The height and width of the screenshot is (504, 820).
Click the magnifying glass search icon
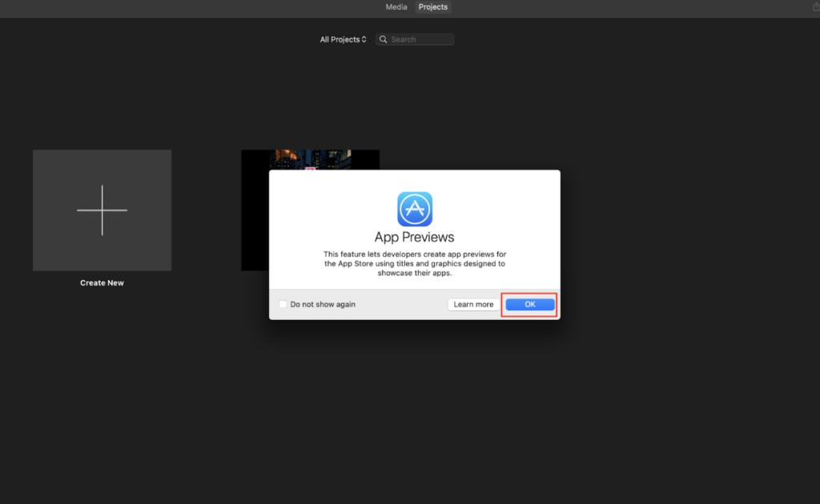click(x=384, y=39)
